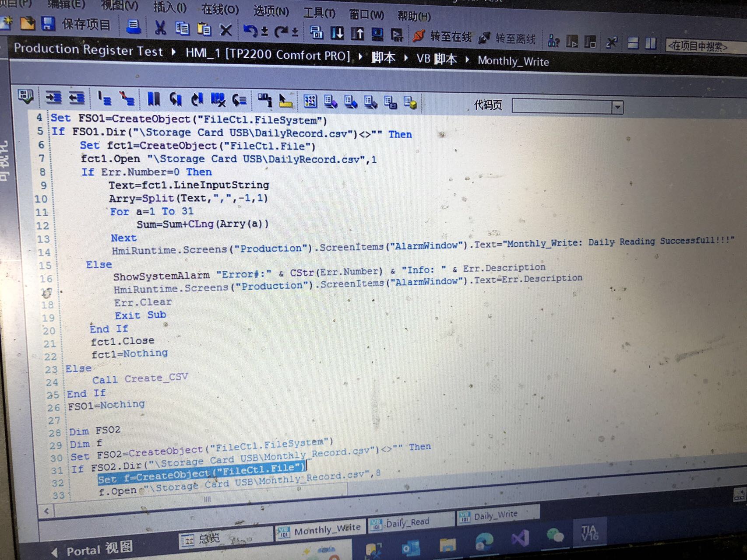Open the 插入(I) menu
This screenshot has height=560, width=747.
tap(170, 7)
